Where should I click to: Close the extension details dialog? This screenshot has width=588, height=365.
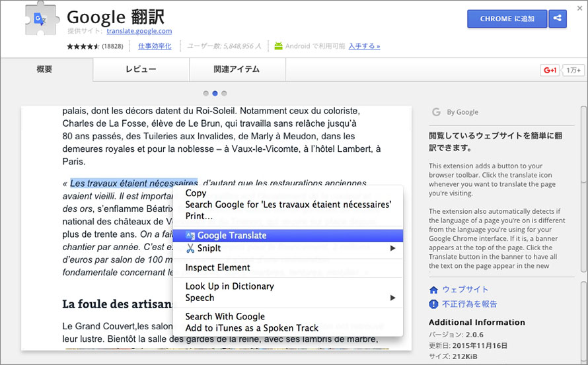pyautogui.click(x=580, y=8)
